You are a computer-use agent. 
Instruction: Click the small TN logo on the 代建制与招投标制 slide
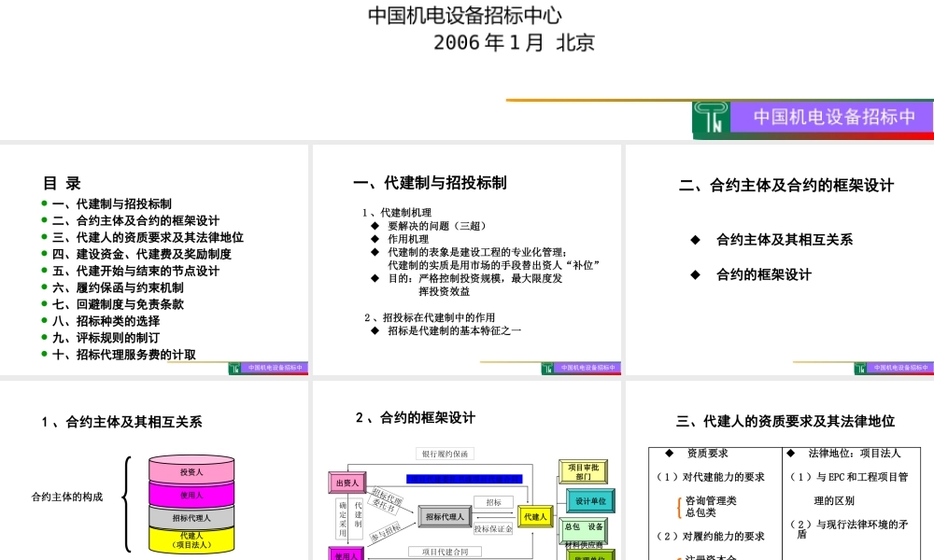pyautogui.click(x=547, y=369)
